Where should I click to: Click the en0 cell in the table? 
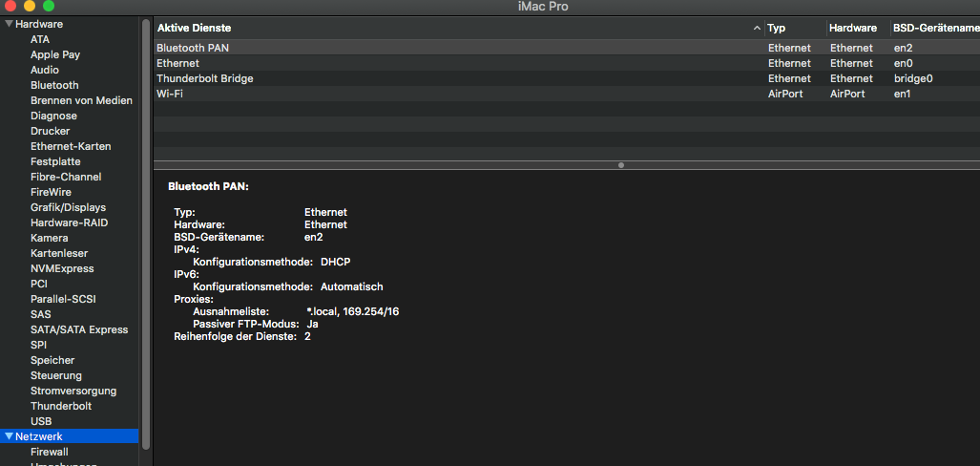[903, 63]
